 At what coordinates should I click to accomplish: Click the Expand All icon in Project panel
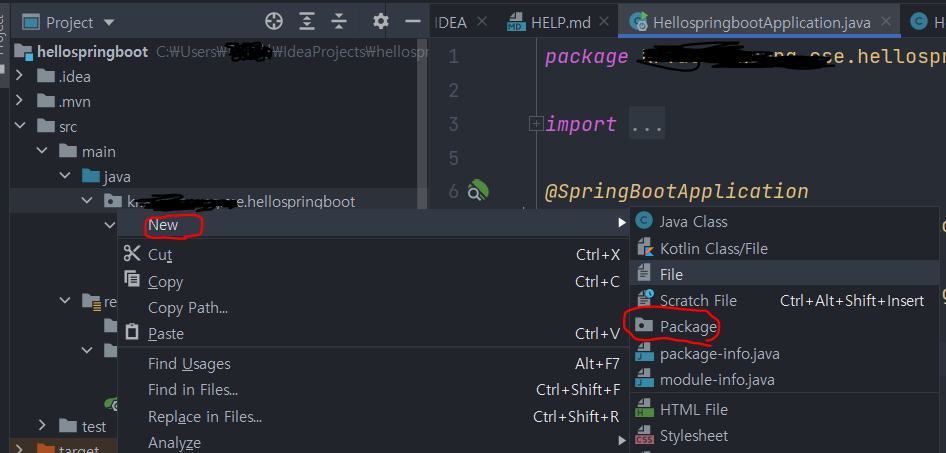coord(308,22)
